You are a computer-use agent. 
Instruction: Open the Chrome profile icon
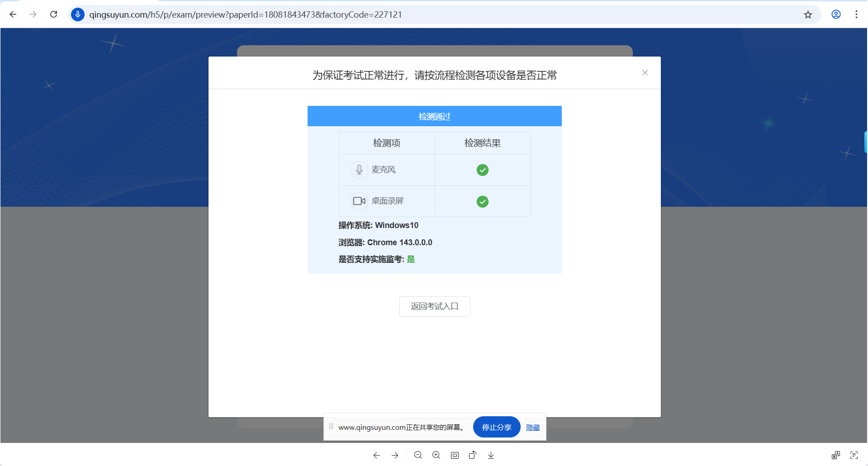pos(836,14)
